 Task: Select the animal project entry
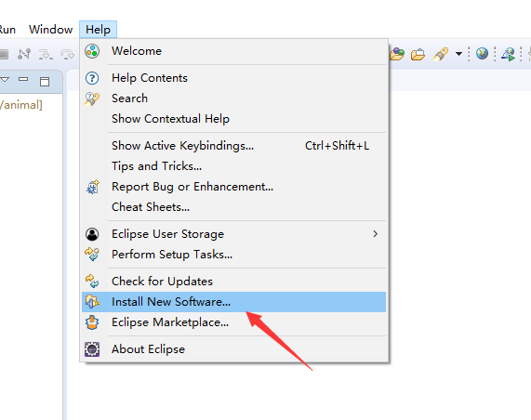tap(21, 105)
